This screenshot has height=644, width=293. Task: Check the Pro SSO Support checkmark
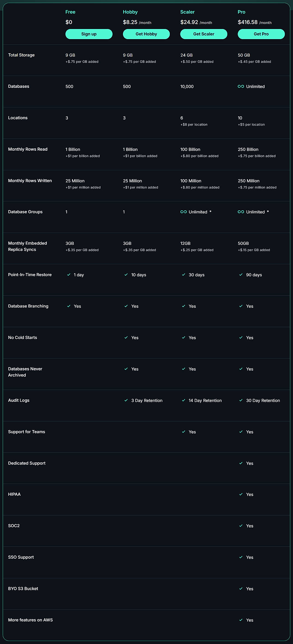(241, 557)
